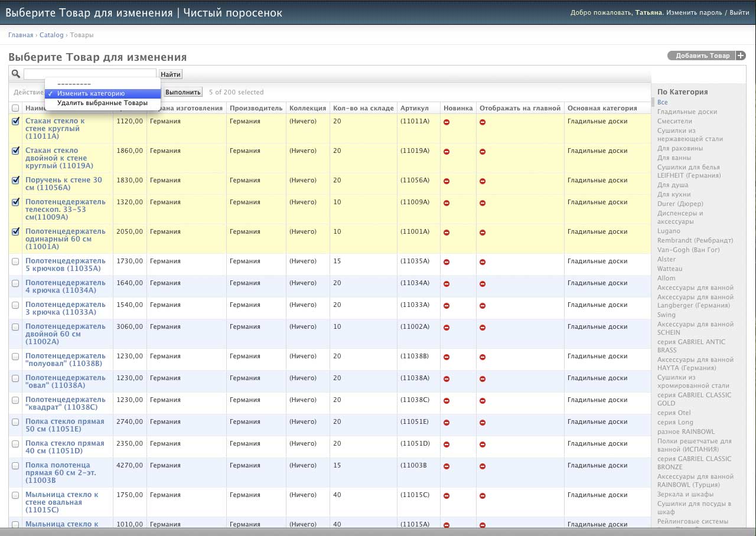This screenshot has width=756, height=536.
Task: Sort by Производитель column header
Action: coord(256,108)
